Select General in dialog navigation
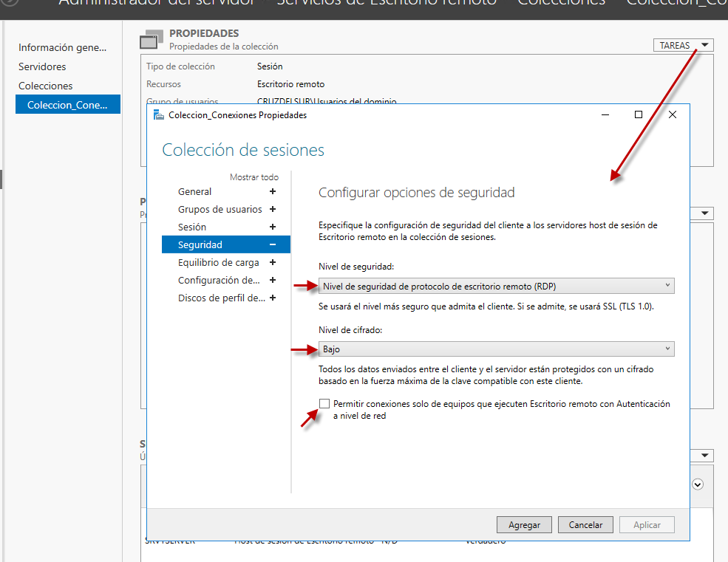Screen dimensions: 728x562 click(x=194, y=191)
